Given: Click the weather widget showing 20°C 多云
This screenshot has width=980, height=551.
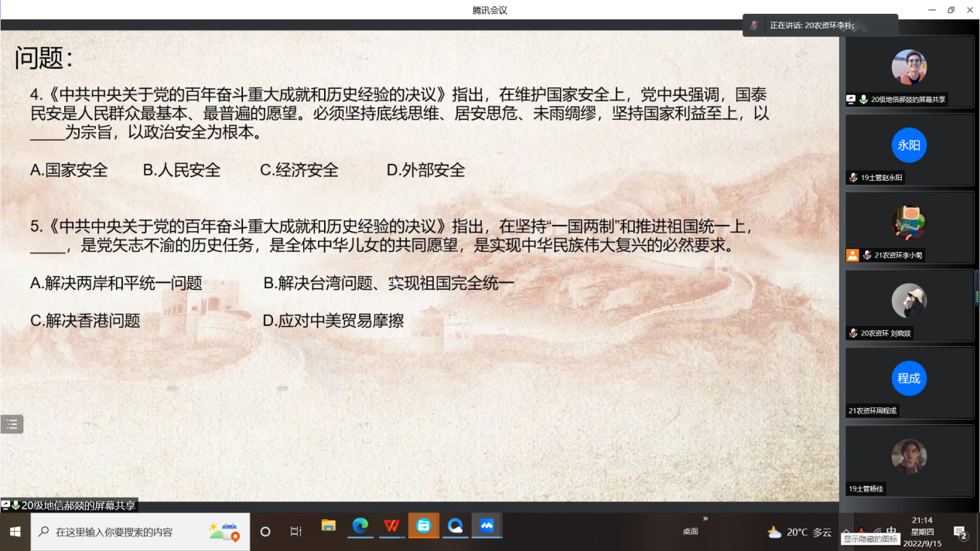Looking at the screenshot, I should tap(799, 532).
